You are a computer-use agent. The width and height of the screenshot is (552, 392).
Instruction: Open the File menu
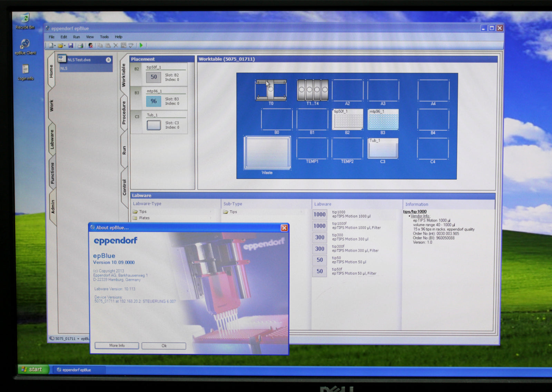pos(51,37)
